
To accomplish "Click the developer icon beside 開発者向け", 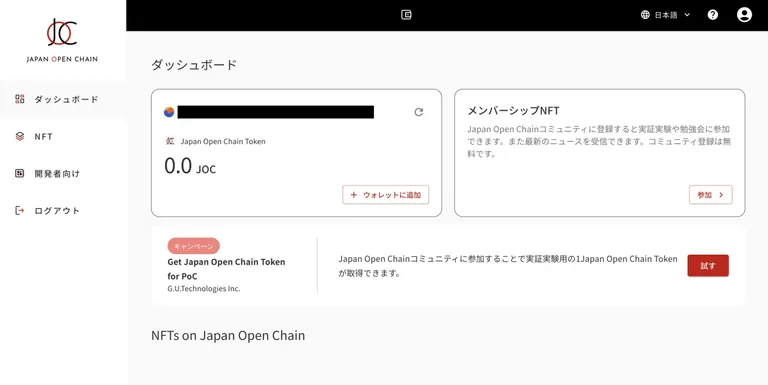I will point(20,173).
